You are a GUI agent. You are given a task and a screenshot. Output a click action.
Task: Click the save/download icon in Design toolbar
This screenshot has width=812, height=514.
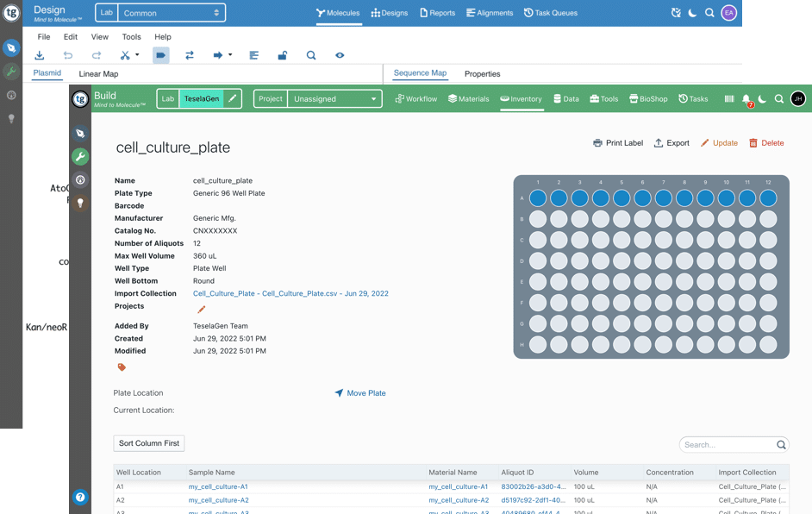[40, 55]
